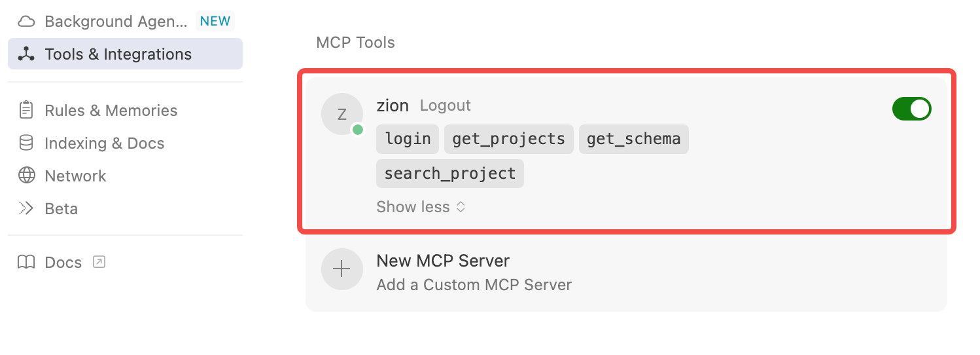Viewport: 980px width, 355px height.
Task: Log out of the zion server
Action: [x=446, y=105]
